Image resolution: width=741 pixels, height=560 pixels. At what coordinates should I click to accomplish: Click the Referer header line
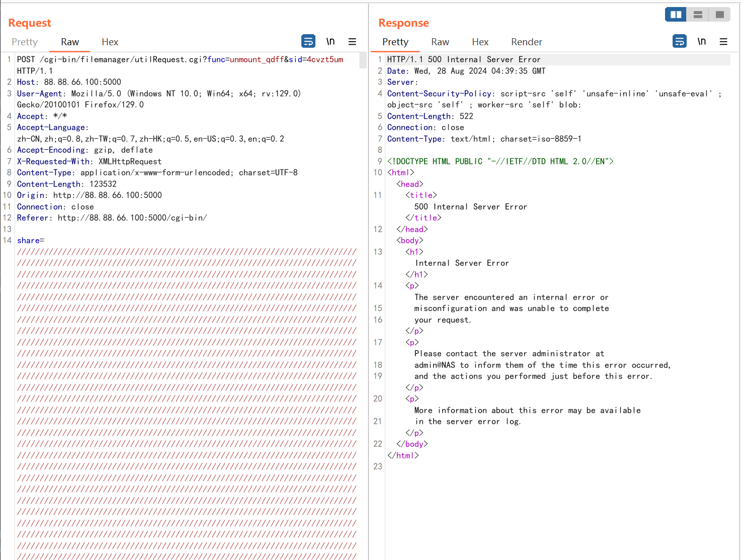click(x=112, y=218)
